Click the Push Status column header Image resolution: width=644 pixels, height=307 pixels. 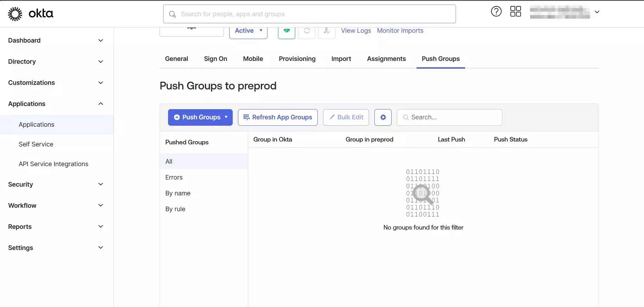pyautogui.click(x=510, y=139)
